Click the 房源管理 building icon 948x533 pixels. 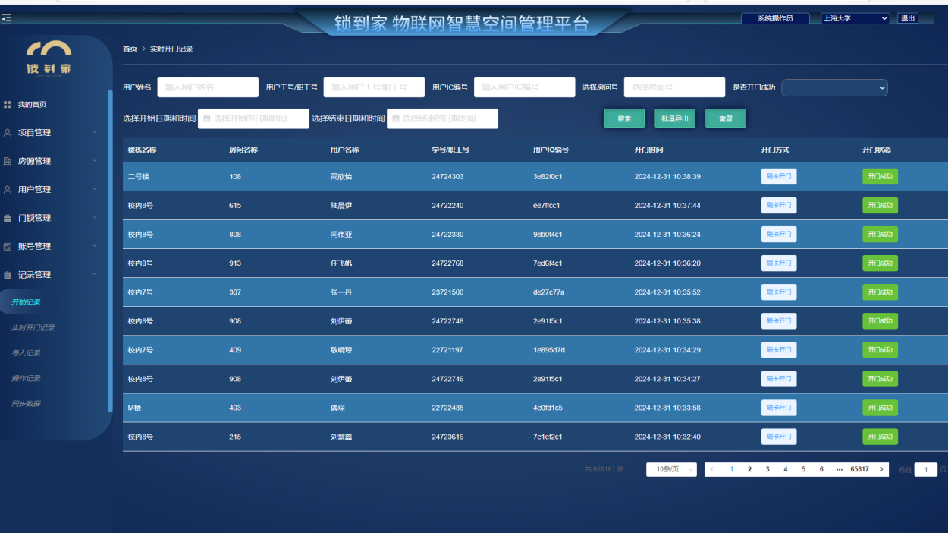tap(8, 161)
